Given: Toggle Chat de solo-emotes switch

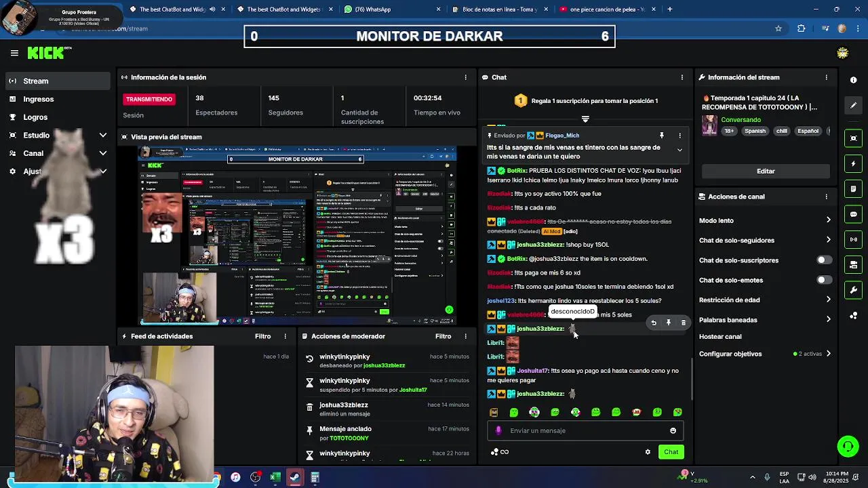Looking at the screenshot, I should 823,280.
